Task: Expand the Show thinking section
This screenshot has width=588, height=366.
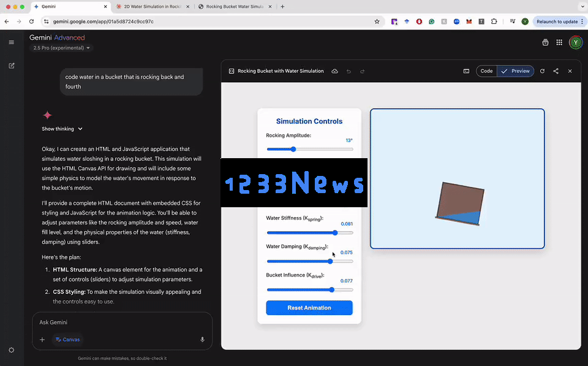Action: [x=62, y=129]
